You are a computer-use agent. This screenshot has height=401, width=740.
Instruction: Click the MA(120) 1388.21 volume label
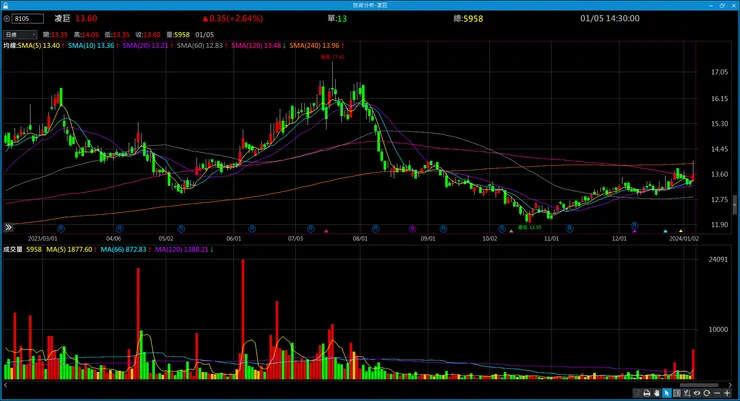click(x=184, y=249)
